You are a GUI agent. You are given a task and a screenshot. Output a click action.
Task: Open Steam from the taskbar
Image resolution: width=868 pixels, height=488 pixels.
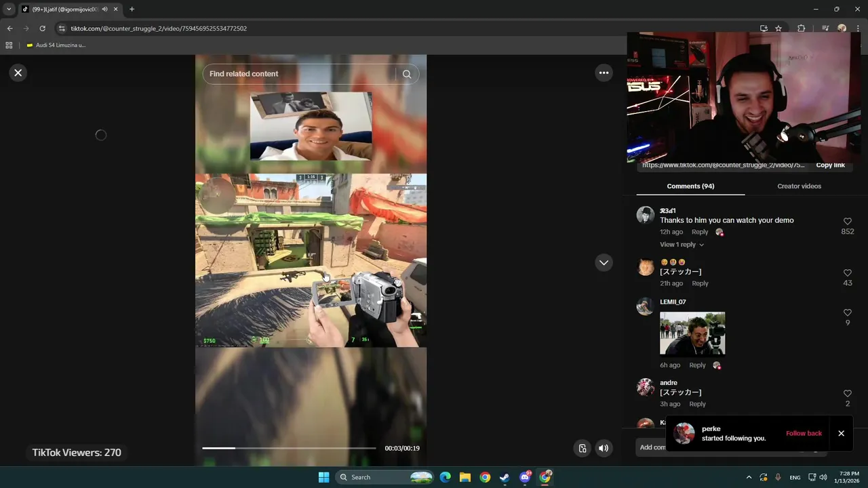click(505, 477)
